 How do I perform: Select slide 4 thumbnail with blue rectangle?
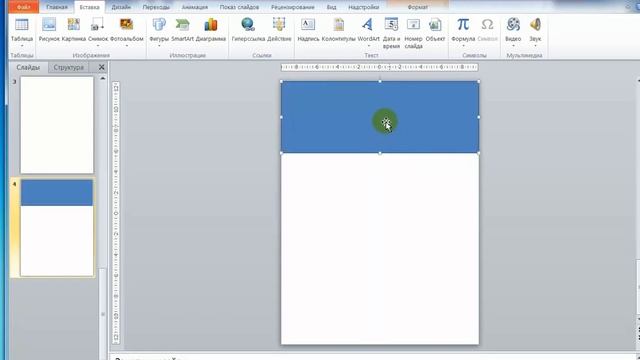[x=57, y=228]
